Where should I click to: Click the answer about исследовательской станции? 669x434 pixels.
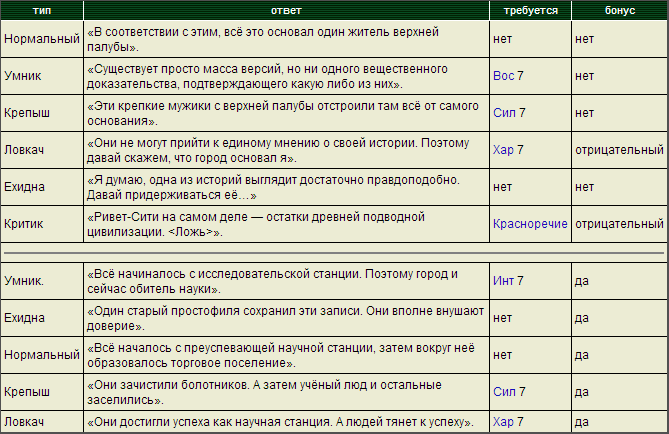point(272,281)
